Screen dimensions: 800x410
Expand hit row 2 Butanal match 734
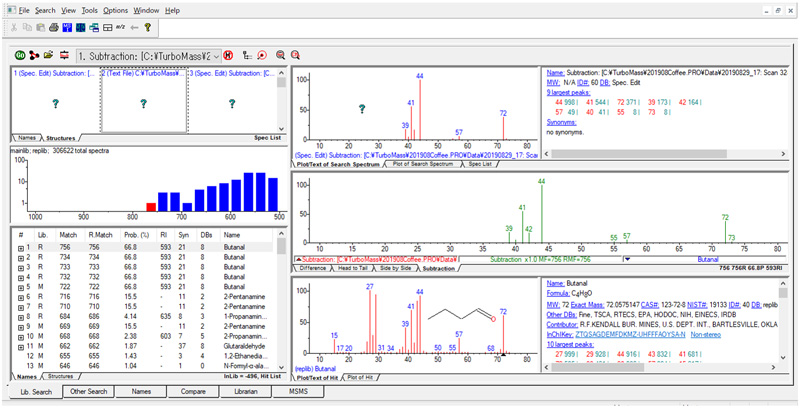pyautogui.click(x=21, y=257)
